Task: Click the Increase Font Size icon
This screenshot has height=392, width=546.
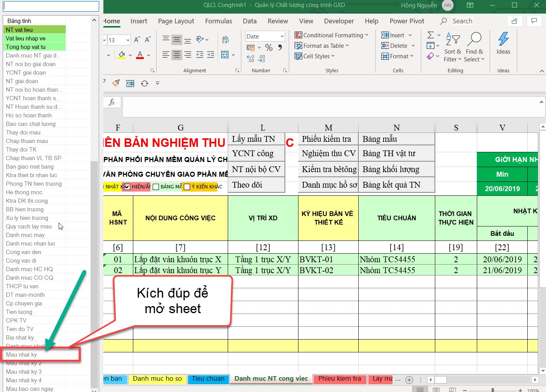Action: [x=137, y=40]
